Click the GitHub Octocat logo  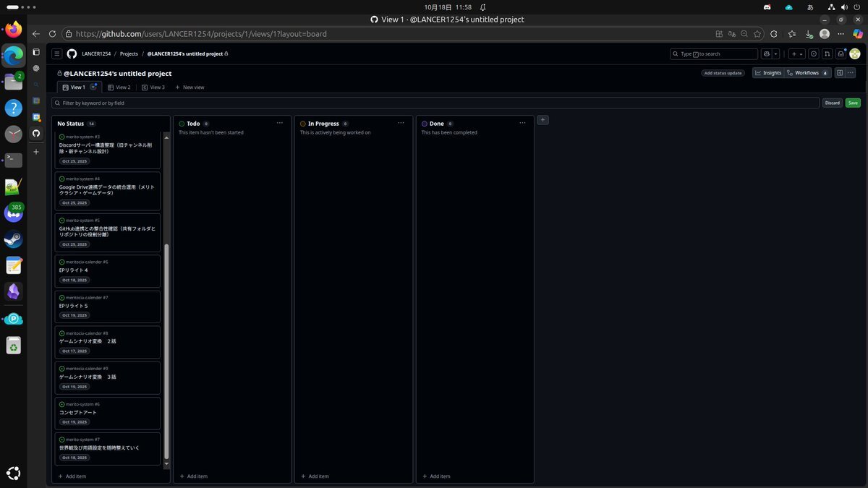pos(72,53)
